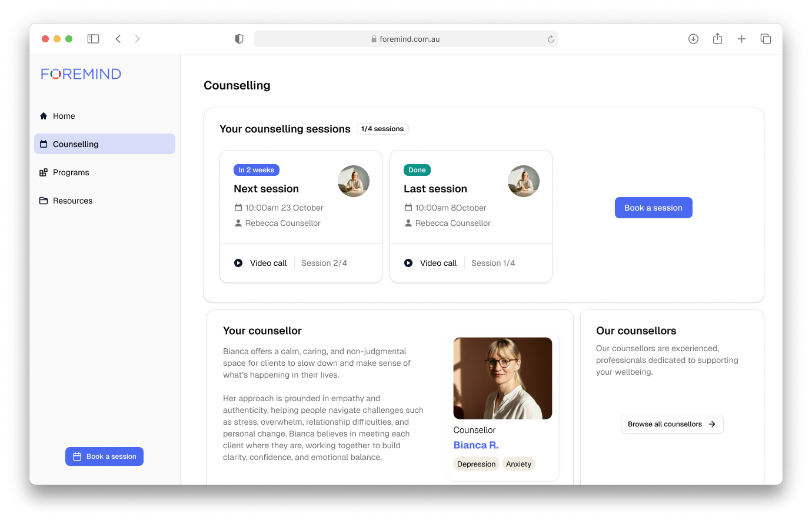Click Video call in Next session card
The image size is (812, 520).
(x=268, y=263)
